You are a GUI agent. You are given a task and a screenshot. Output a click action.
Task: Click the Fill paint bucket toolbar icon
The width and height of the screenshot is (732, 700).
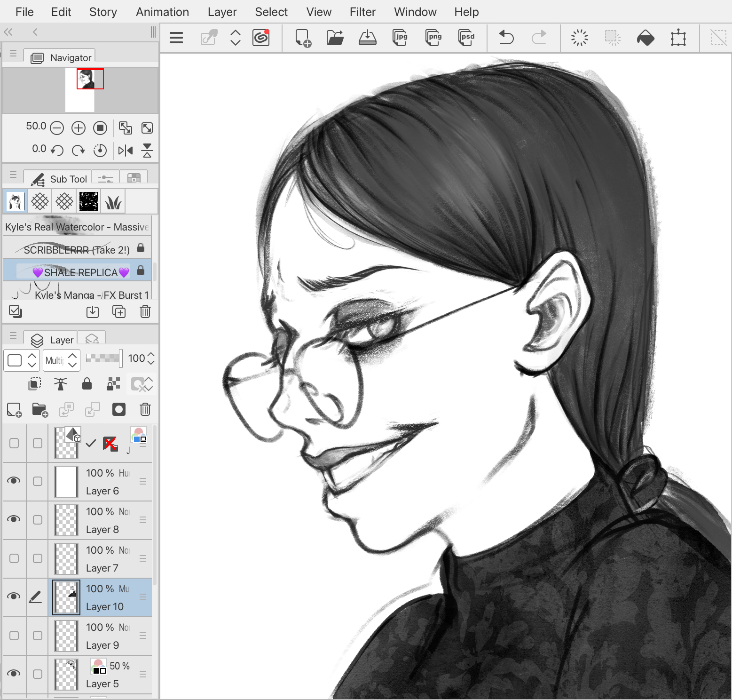point(645,38)
